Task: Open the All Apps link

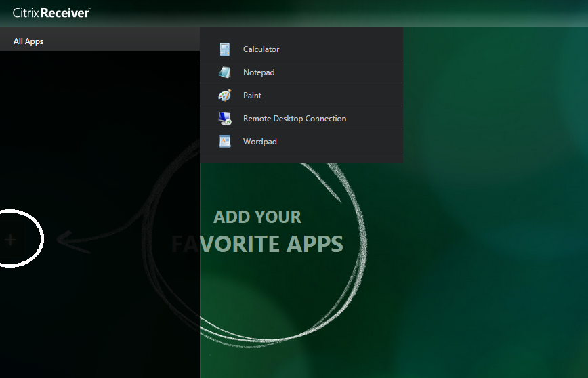Action: (x=28, y=41)
